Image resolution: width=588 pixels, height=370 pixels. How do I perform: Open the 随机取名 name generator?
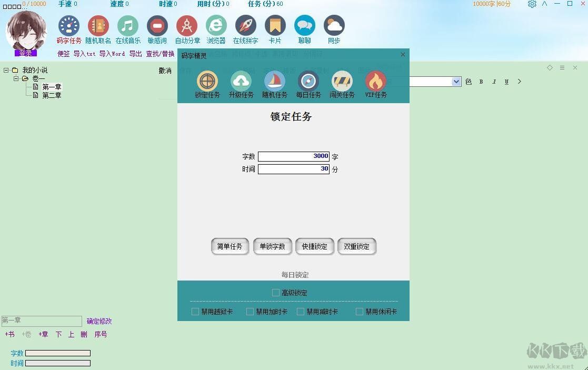pyautogui.click(x=98, y=25)
